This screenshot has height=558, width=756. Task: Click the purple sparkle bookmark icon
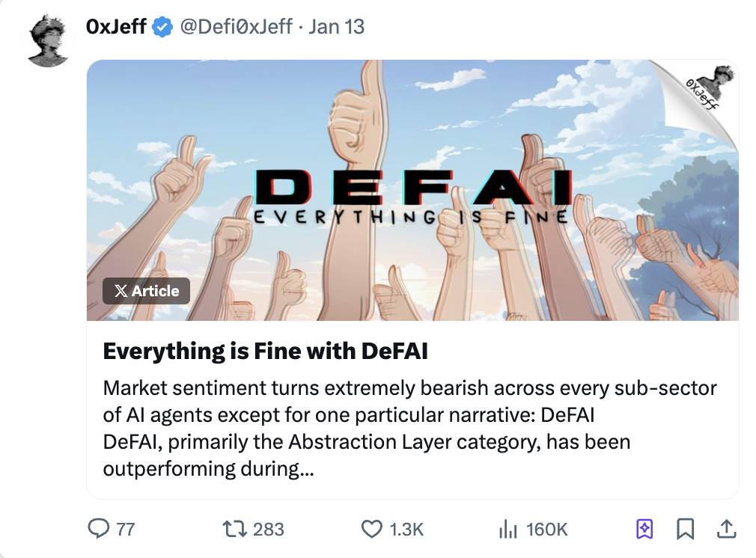pos(644,529)
